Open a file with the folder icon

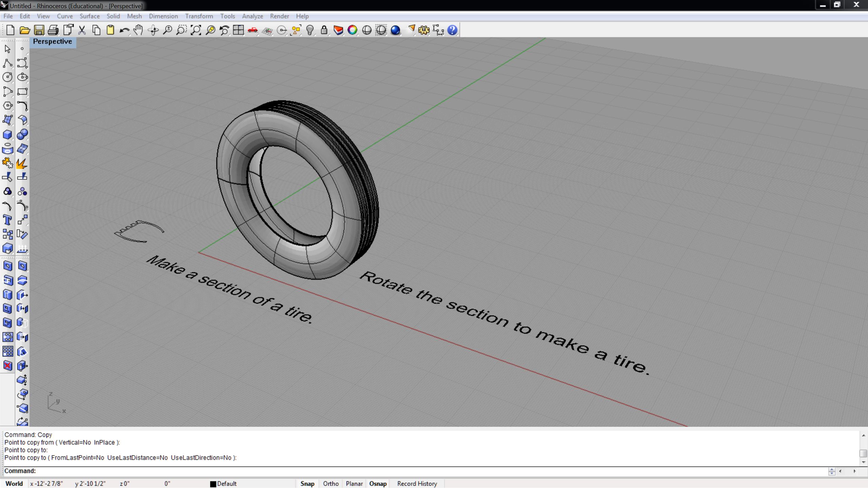(x=24, y=30)
